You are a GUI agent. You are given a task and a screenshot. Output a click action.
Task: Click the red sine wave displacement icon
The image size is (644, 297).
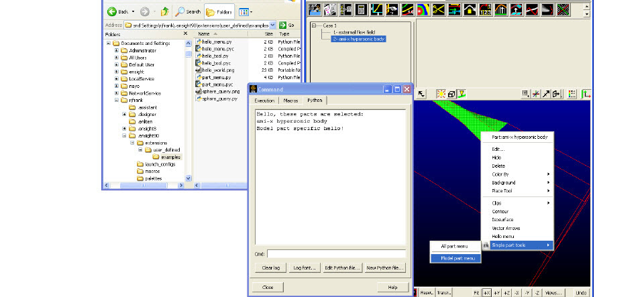(532, 9)
